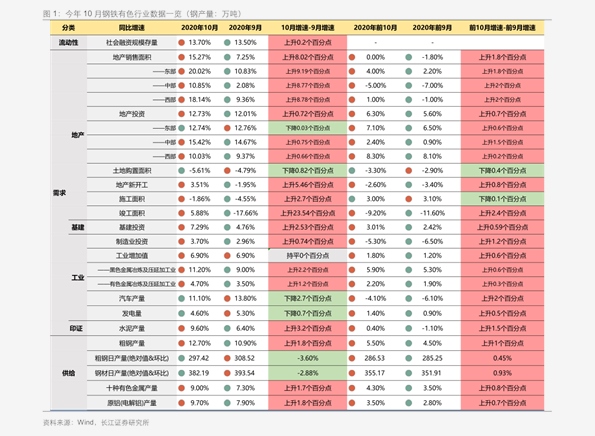This screenshot has height=436, width=595.
Task: Select the 水泥产量 row label
Action: pyautogui.click(x=132, y=328)
